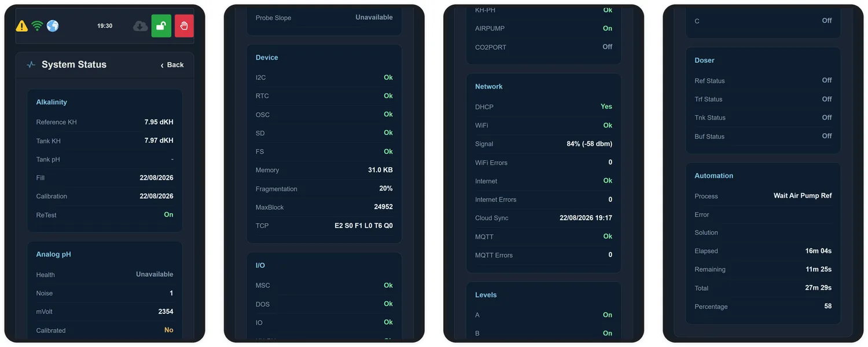Click the green WiFi signal icon

(x=38, y=25)
